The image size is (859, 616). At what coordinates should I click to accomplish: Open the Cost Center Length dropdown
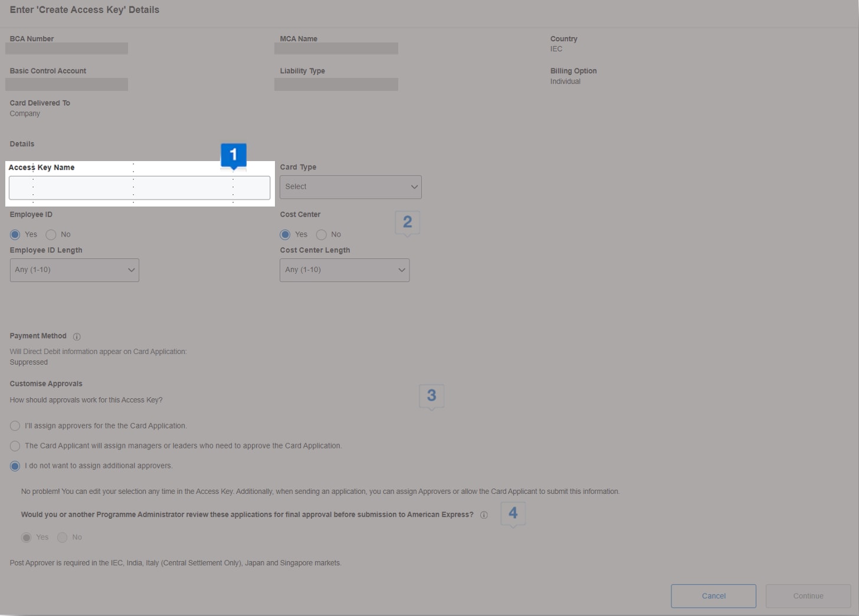(x=345, y=270)
